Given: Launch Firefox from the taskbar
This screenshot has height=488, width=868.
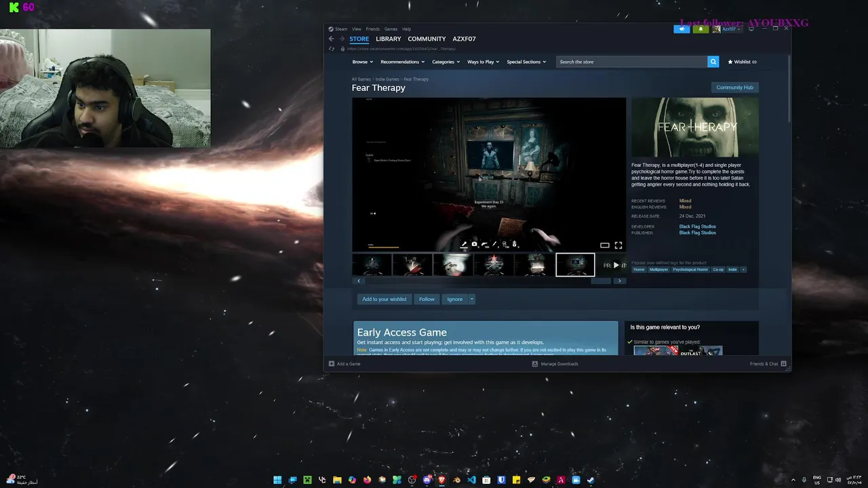Looking at the screenshot, I should click(367, 480).
